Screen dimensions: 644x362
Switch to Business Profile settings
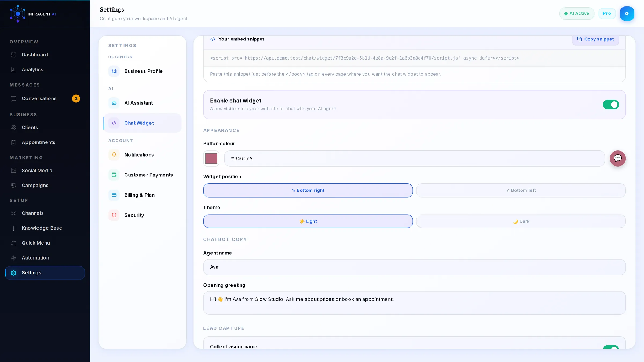(142, 71)
